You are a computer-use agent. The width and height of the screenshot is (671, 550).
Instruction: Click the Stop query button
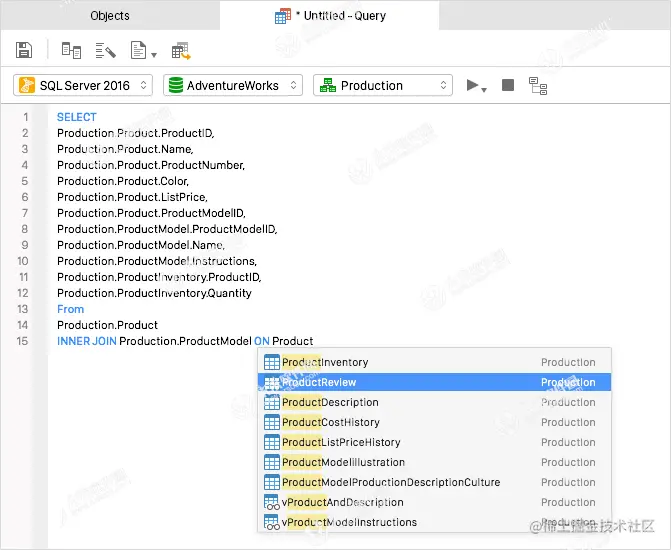click(x=508, y=85)
